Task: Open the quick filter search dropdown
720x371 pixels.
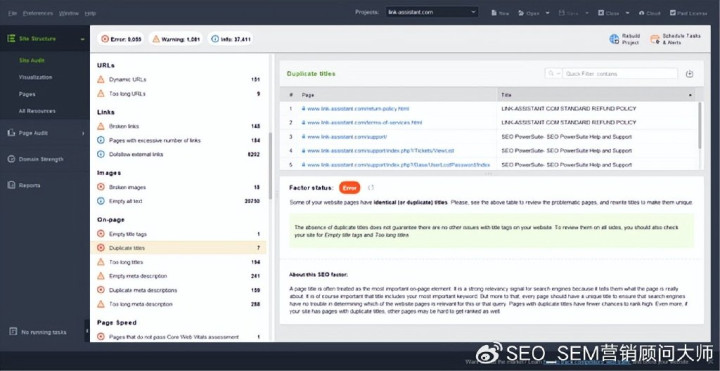Action: coord(553,73)
